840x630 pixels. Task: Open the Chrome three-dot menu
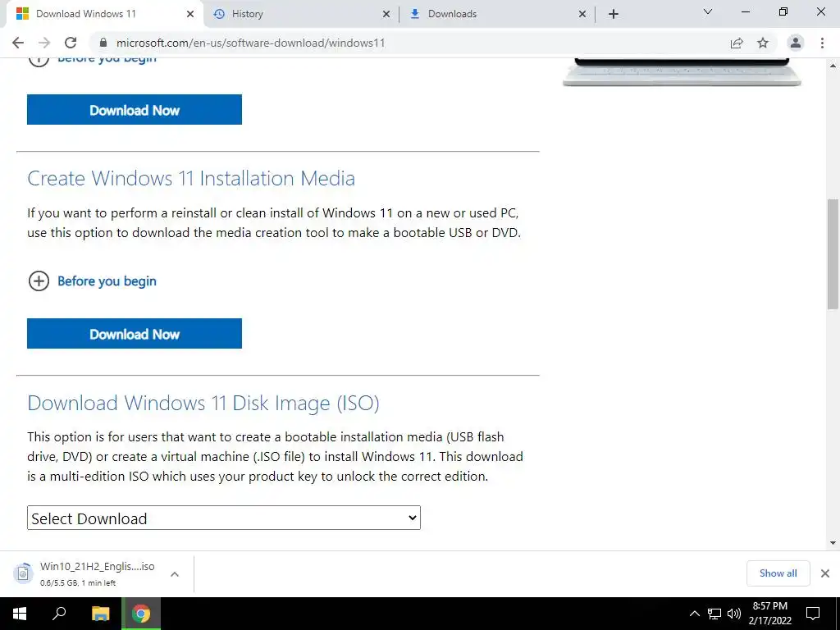click(822, 43)
